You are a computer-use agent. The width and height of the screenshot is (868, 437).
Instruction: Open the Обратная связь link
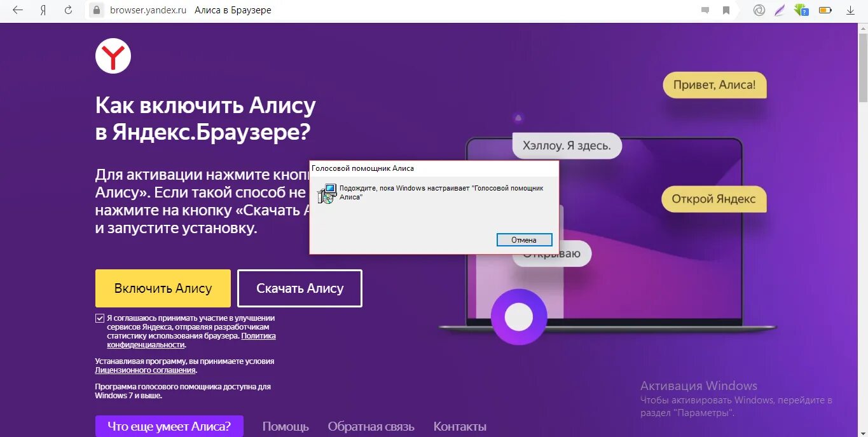coord(371,427)
